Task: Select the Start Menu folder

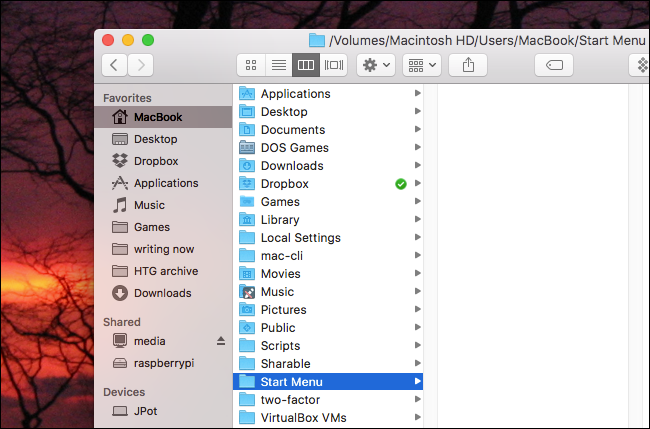Action: point(328,382)
